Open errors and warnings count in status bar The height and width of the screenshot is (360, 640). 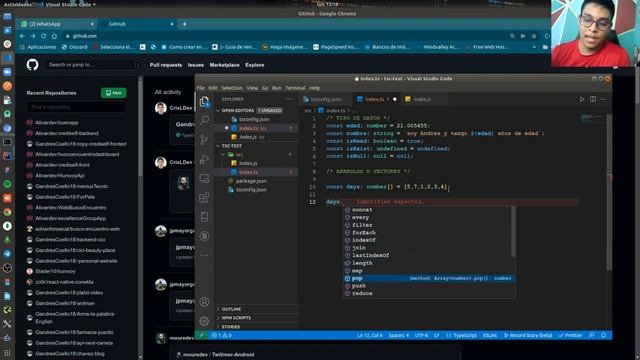[x=222, y=335]
